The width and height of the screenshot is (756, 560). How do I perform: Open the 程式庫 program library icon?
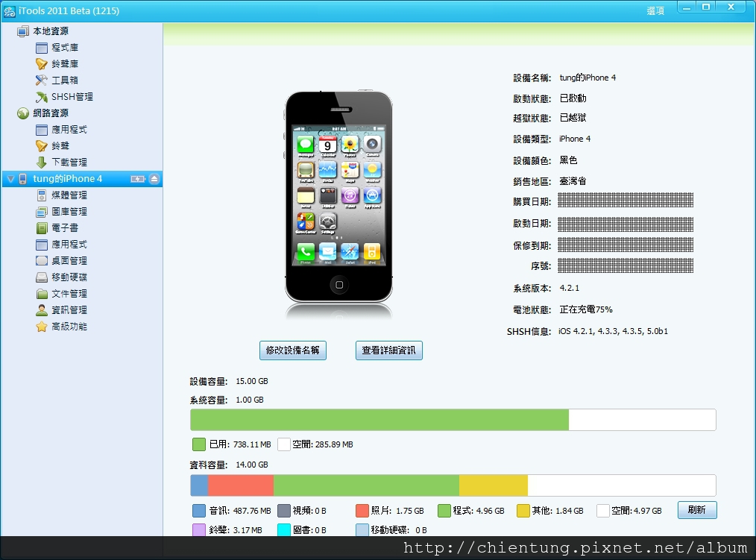pyautogui.click(x=42, y=48)
